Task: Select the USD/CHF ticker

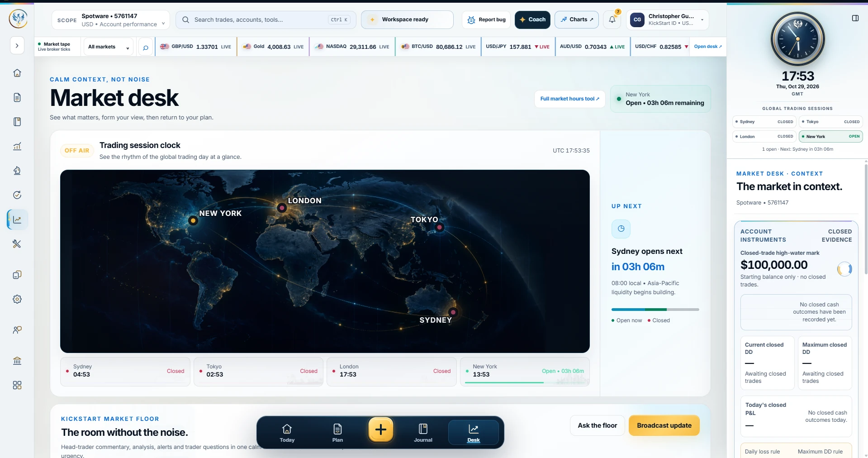Action: tap(660, 47)
